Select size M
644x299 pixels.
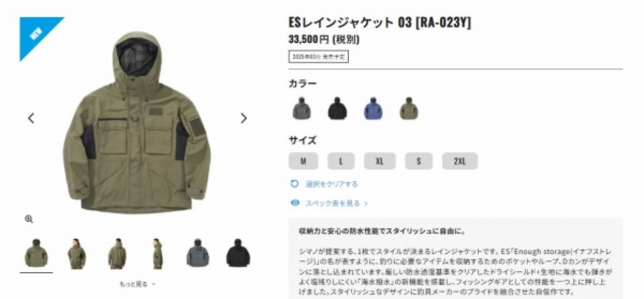[x=303, y=161]
